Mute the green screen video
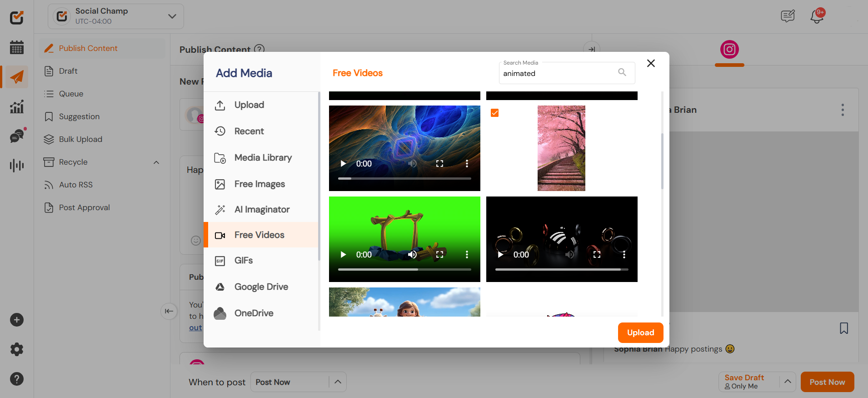 (412, 255)
